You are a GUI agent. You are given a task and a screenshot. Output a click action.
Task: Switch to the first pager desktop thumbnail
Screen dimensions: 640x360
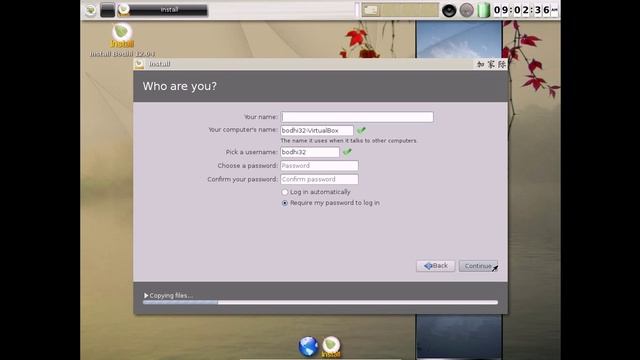pos(371,10)
